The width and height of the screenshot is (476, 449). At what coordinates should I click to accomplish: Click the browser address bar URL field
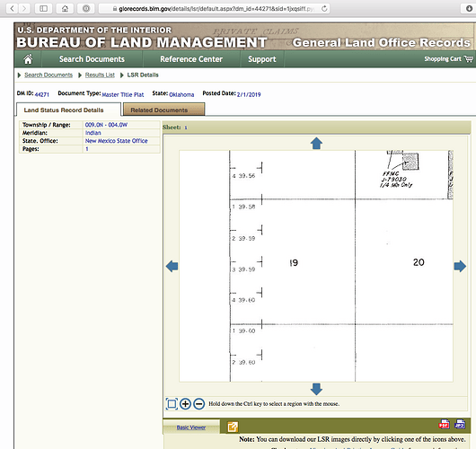pyautogui.click(x=214, y=8)
